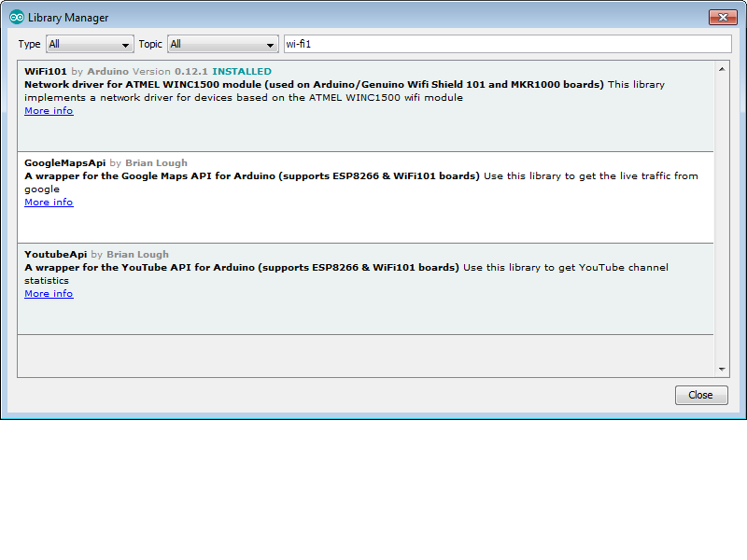
Task: Click the Library Manager title bar
Action: pyautogui.click(x=373, y=17)
